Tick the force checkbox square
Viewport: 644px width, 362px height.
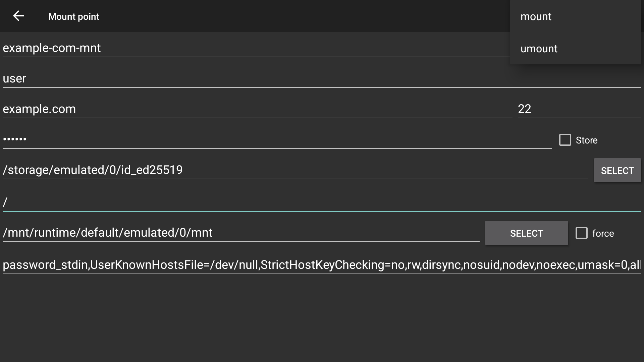(x=581, y=233)
